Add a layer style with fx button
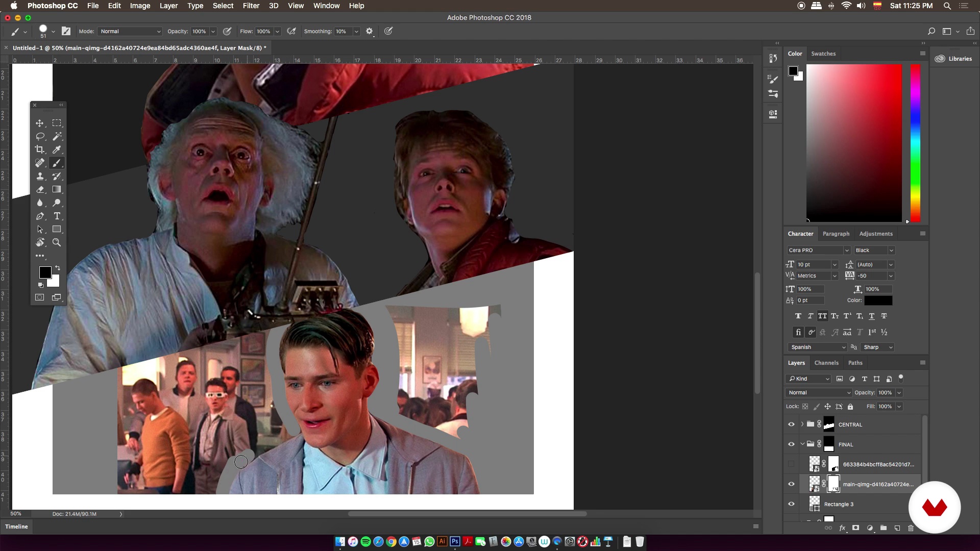 pyautogui.click(x=842, y=528)
